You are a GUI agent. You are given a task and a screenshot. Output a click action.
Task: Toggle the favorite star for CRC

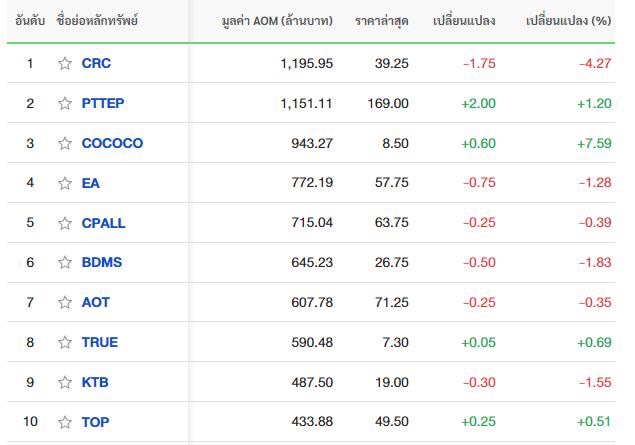pos(65,63)
